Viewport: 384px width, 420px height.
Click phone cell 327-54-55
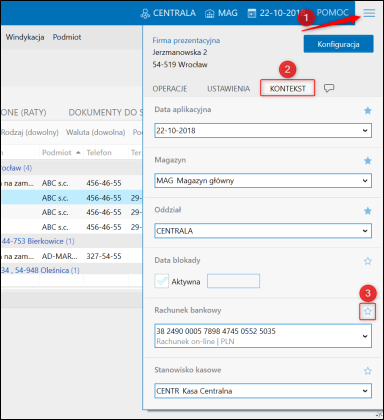click(x=104, y=256)
